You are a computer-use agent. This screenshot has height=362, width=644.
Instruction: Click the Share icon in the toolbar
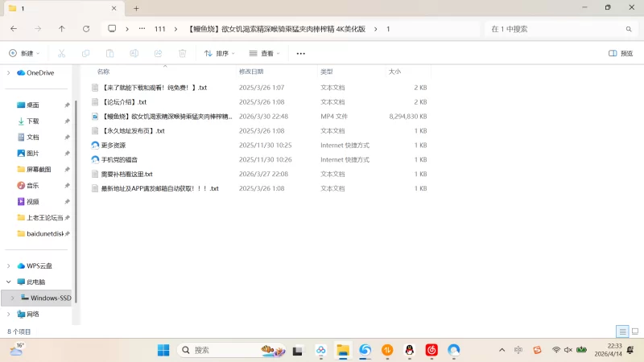158,53
